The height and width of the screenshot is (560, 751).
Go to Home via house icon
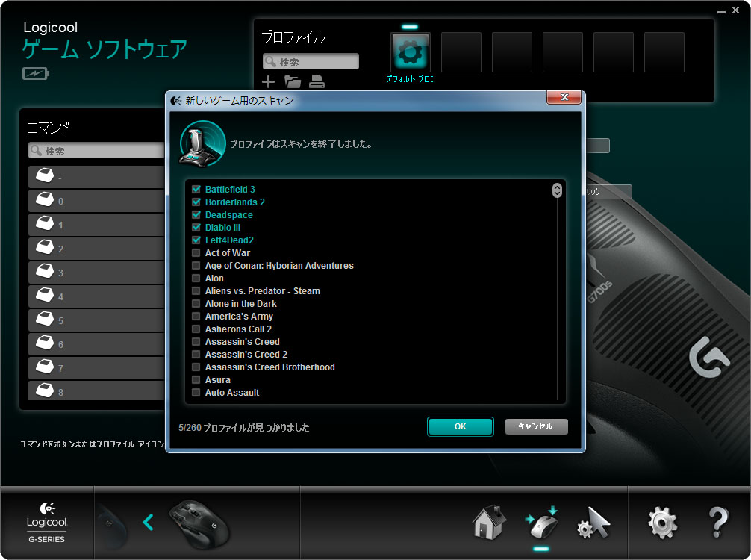(x=488, y=523)
